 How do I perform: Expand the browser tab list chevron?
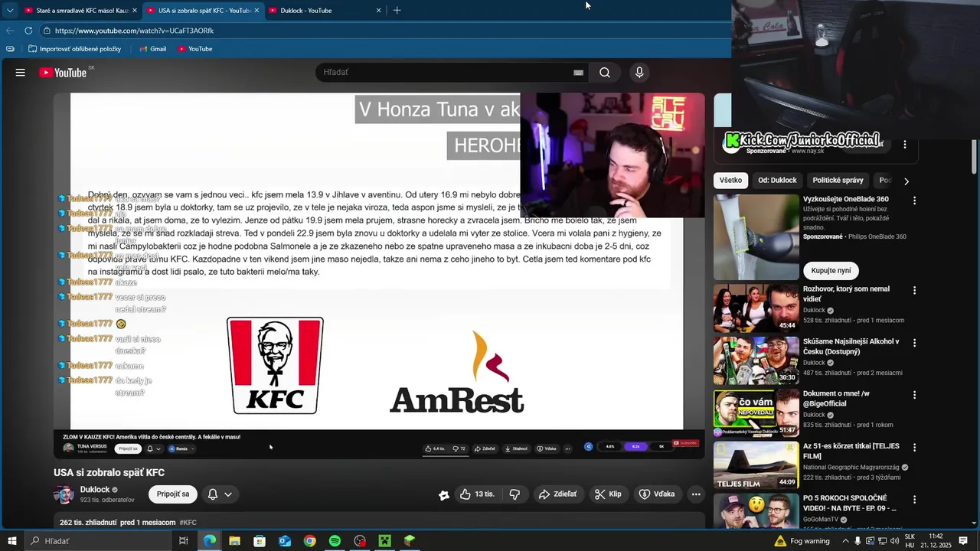[x=10, y=11]
